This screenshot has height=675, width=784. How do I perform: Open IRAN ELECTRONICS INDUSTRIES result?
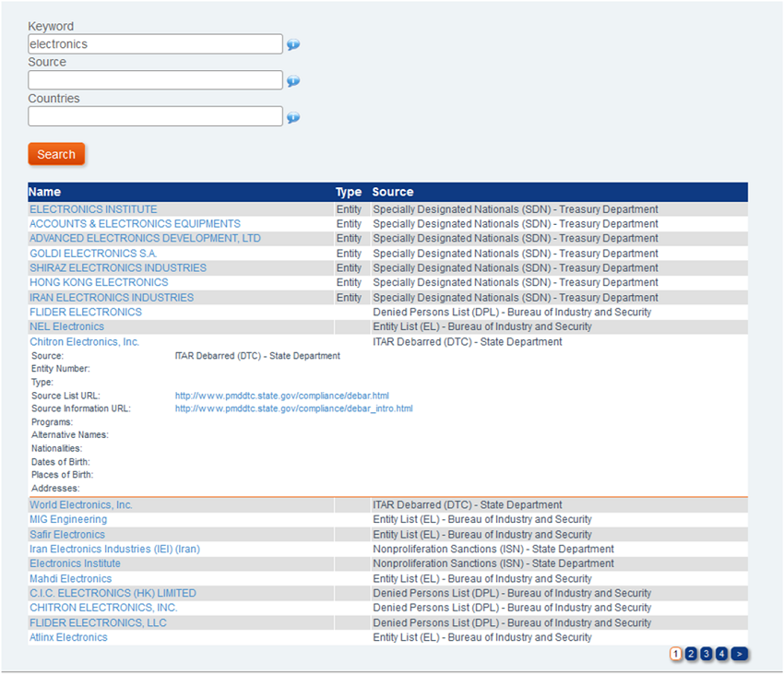112,298
